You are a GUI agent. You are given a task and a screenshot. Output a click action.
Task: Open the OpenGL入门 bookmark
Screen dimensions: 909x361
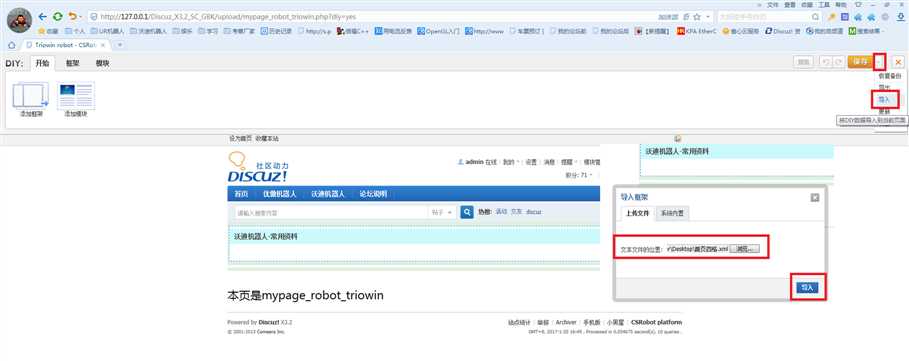[x=438, y=31]
